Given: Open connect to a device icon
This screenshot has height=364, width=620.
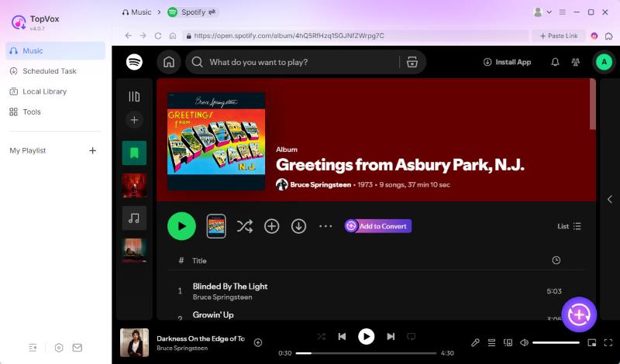Looking at the screenshot, I should [508, 342].
